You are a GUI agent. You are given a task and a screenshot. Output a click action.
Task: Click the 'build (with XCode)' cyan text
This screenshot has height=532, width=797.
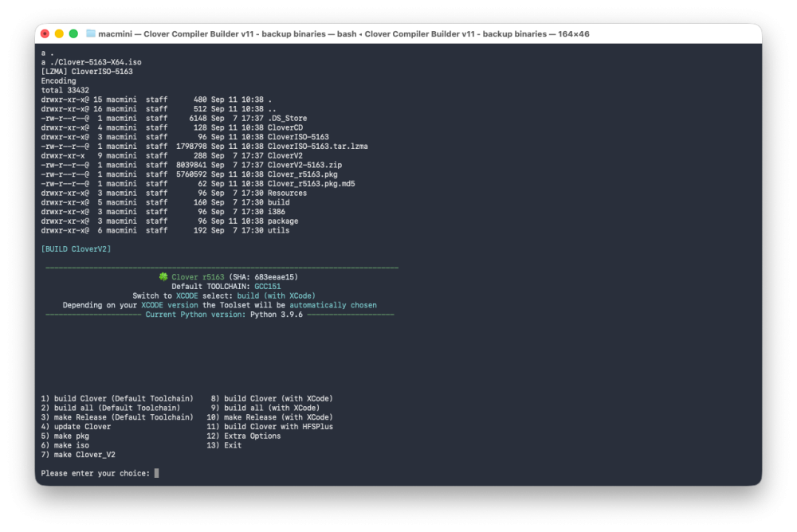point(276,295)
